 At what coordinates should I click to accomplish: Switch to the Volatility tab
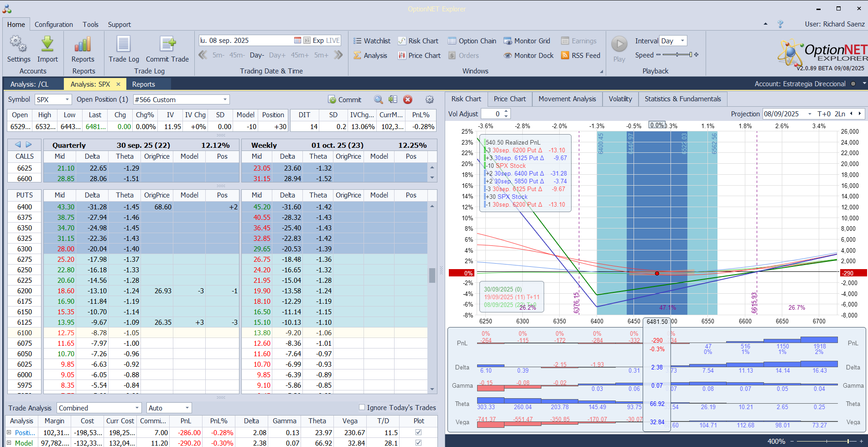pos(620,99)
